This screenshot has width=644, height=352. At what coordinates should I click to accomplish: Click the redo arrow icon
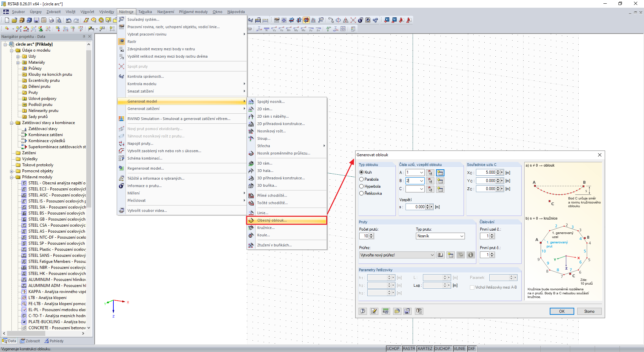click(x=76, y=20)
